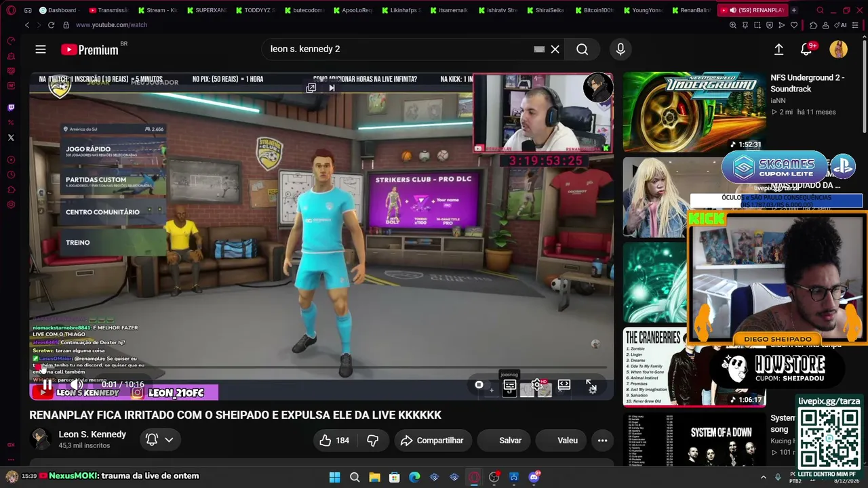This screenshot has width=868, height=488.
Task: Open NFS Underground 2 Soundtrack title
Action: coord(807,83)
